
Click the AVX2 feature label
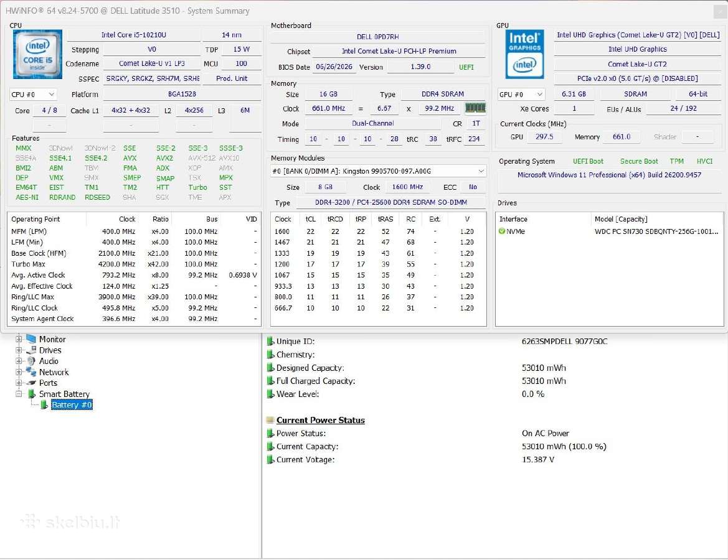pyautogui.click(x=164, y=158)
